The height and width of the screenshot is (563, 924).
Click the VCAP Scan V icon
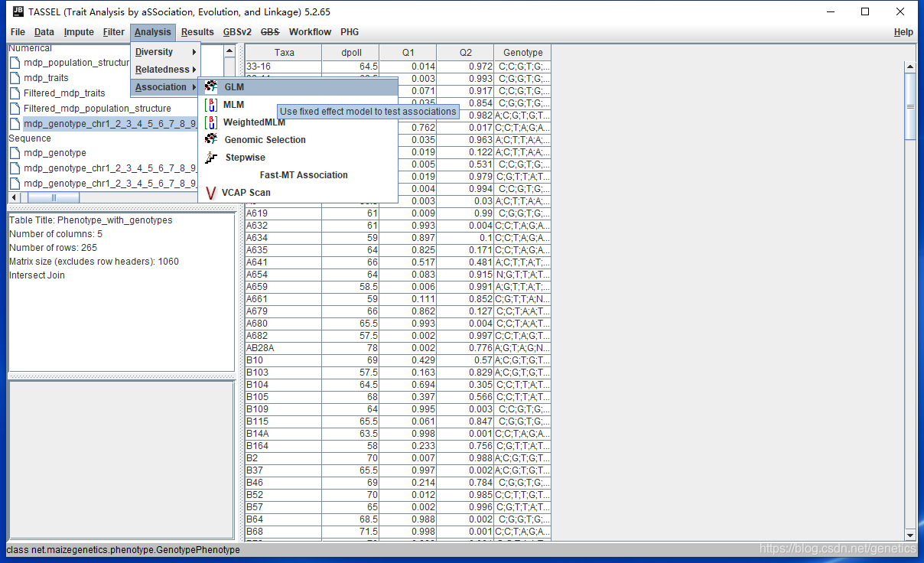point(212,193)
